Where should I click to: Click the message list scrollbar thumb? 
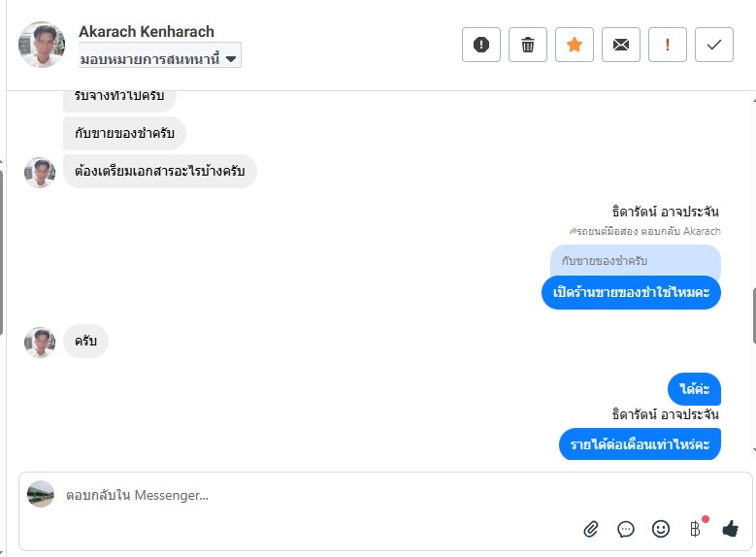tap(752, 315)
